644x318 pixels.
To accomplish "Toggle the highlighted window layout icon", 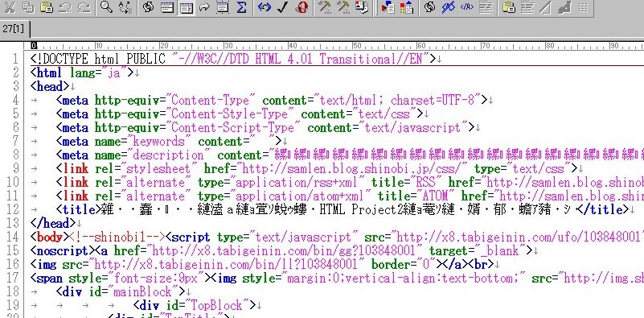I will [186, 7].
